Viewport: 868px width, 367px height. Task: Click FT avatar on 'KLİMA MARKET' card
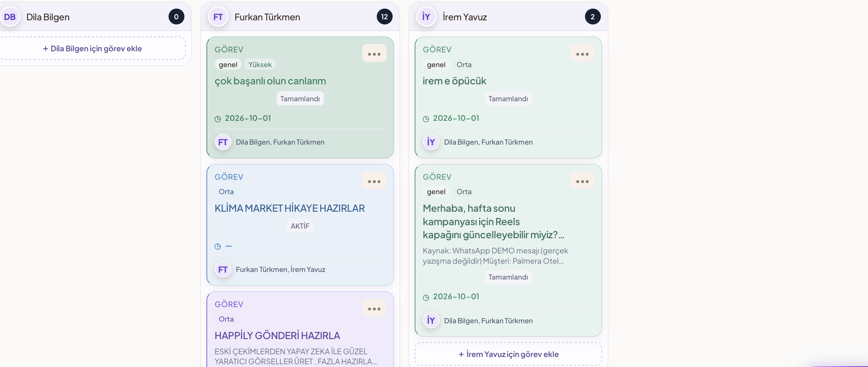click(223, 270)
